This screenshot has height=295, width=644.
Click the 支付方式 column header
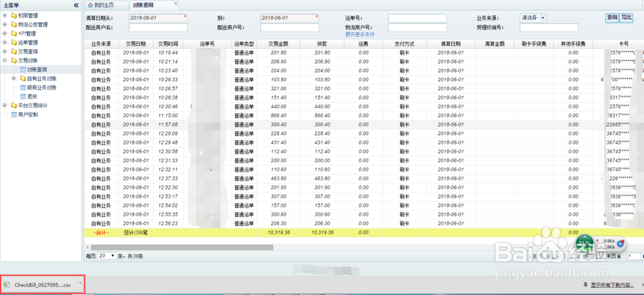[404, 44]
